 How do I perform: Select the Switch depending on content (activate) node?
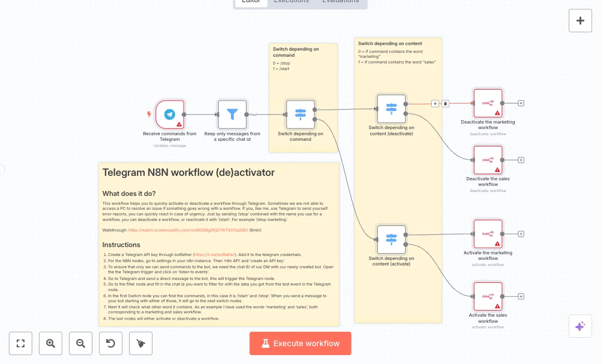click(391, 239)
